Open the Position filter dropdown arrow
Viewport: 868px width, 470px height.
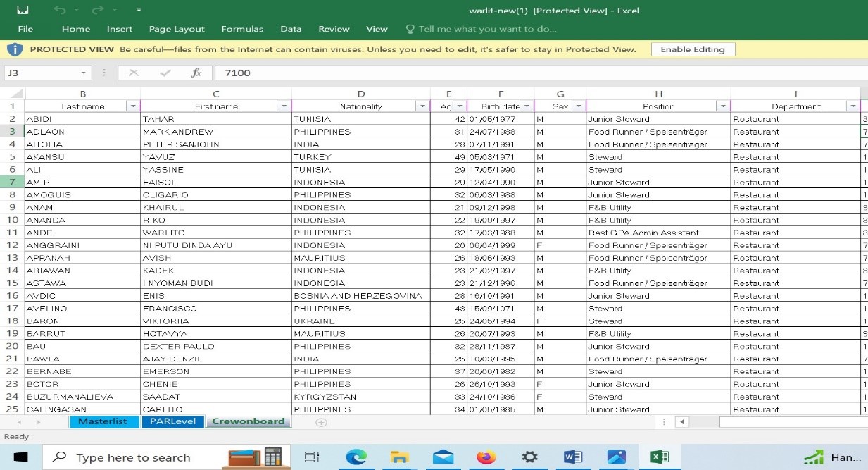[x=722, y=106]
